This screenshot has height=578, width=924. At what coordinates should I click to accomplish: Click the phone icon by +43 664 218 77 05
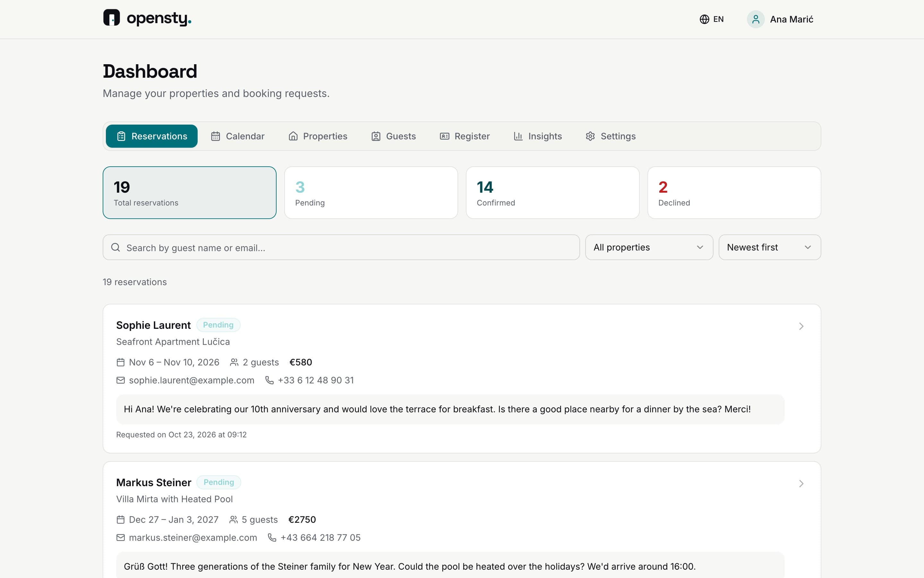pyautogui.click(x=272, y=538)
